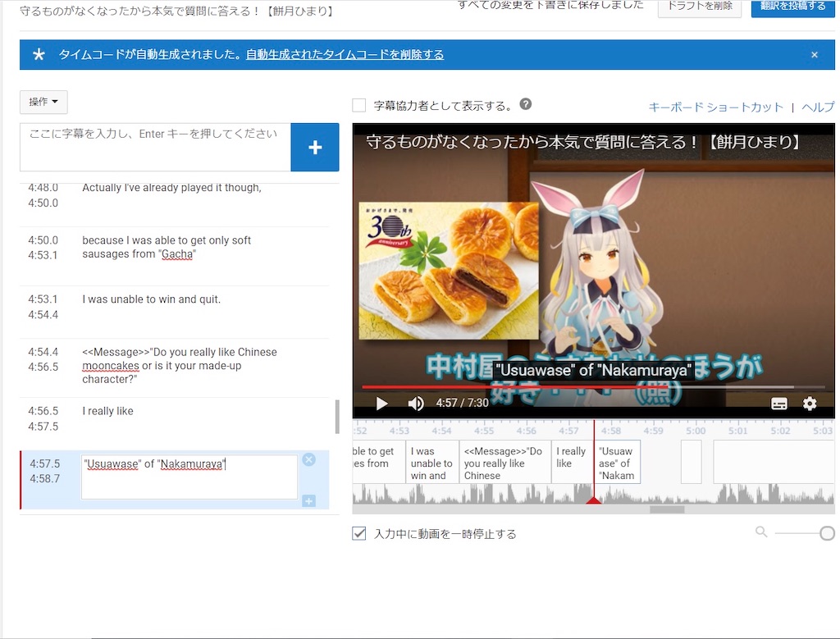Click the "<<Message>>" block in timeline
This screenshot has height=639, width=840.
(x=505, y=462)
